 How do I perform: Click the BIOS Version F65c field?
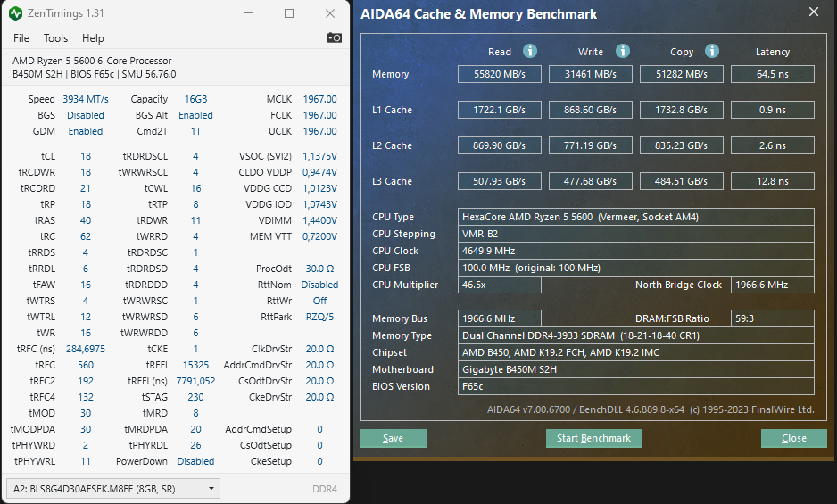point(635,386)
